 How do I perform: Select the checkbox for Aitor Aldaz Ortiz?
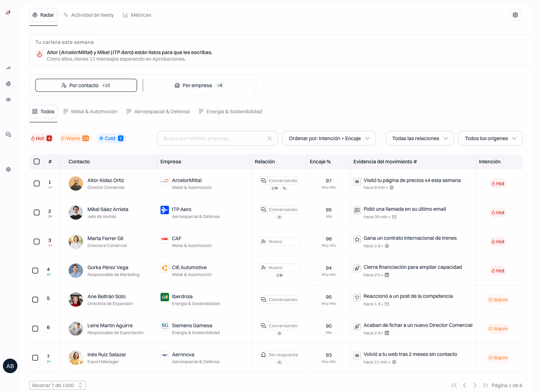(36, 183)
